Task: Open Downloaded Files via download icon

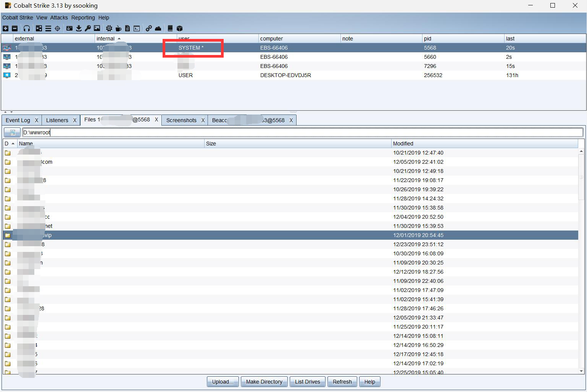Action: click(x=79, y=28)
